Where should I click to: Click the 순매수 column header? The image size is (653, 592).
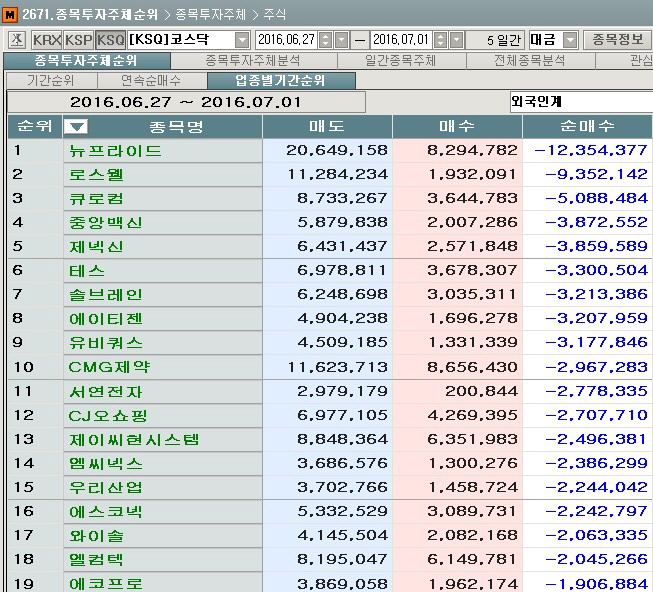pos(587,127)
